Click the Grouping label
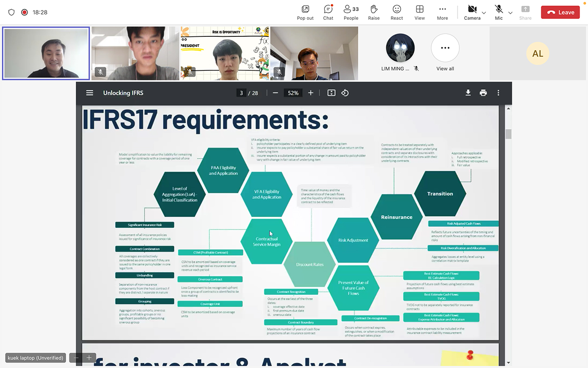The width and height of the screenshot is (588, 368). [145, 301]
